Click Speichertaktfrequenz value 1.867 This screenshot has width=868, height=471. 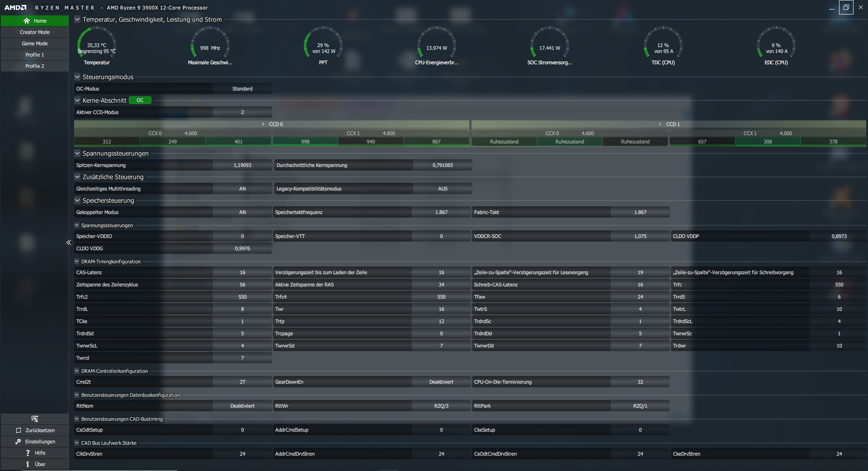click(x=441, y=212)
